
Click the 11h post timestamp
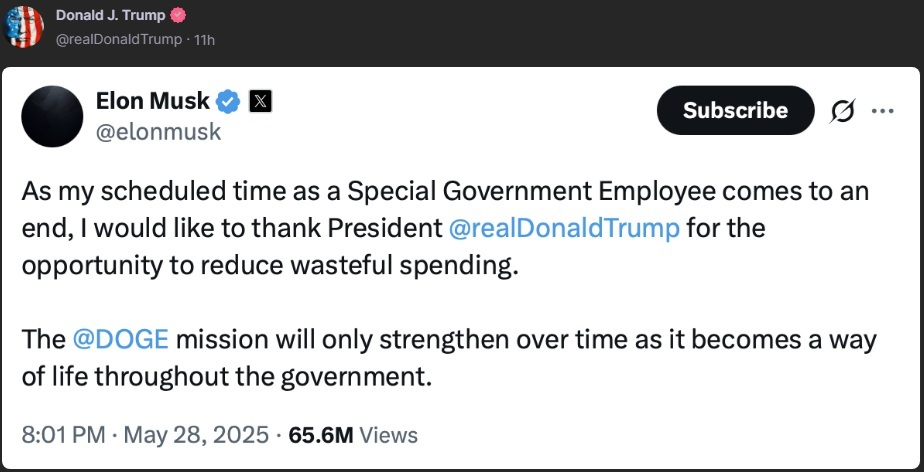point(206,39)
